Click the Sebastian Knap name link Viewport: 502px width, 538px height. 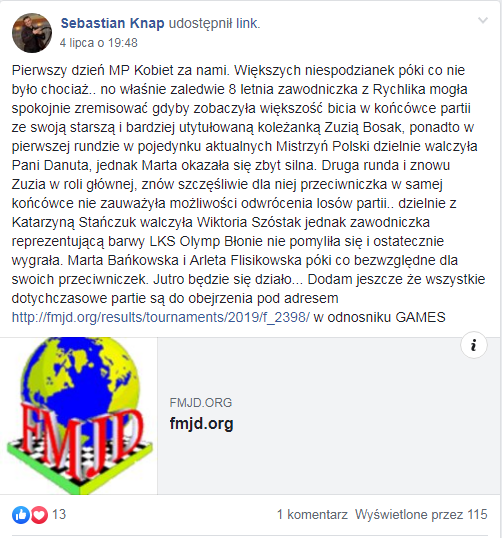click(x=113, y=23)
